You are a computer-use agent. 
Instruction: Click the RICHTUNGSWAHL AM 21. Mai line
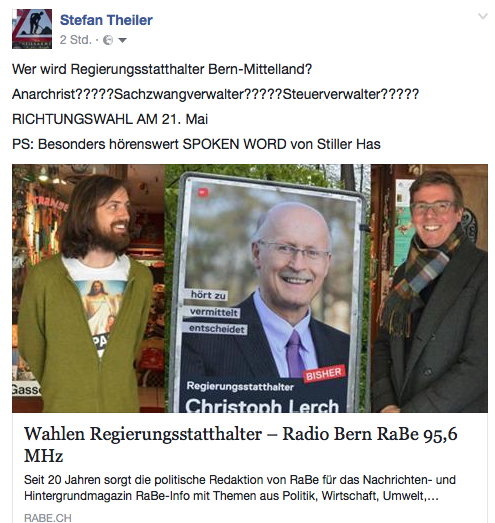110,119
